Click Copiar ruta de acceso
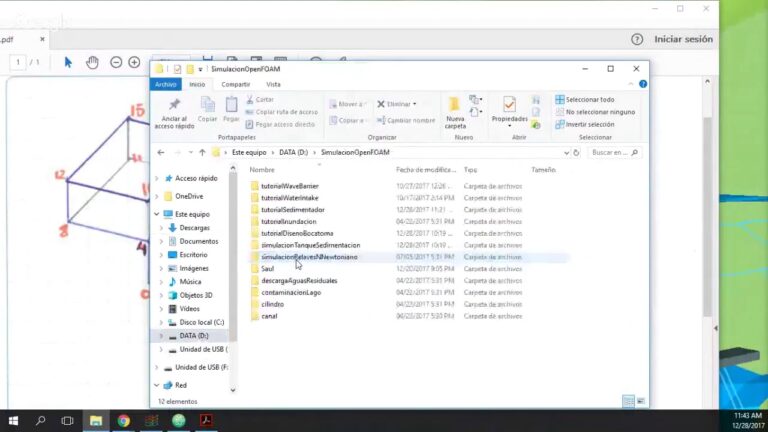Screen dimensions: 768x432 pos(282,112)
